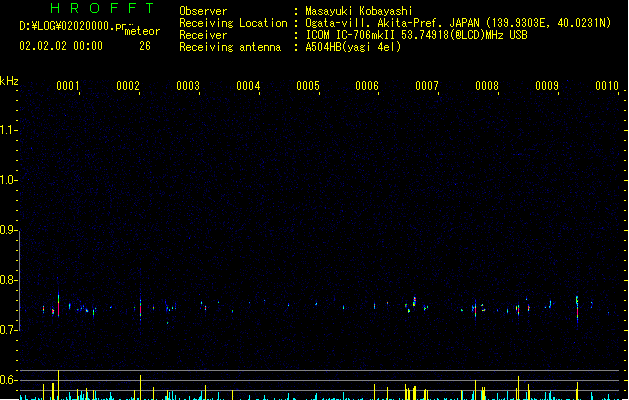Click the gray frequency range bracket on left axis
Screen dimensions: 629x400
[x=19, y=280]
